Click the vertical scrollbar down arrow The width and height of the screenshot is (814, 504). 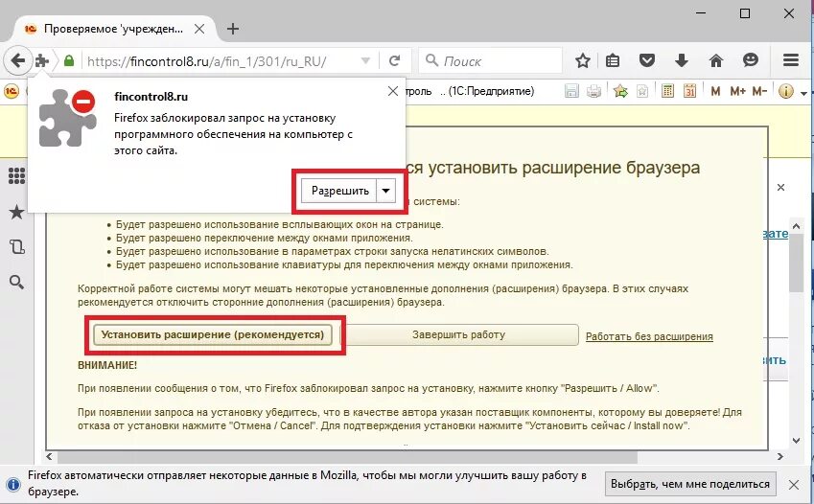coord(797,441)
